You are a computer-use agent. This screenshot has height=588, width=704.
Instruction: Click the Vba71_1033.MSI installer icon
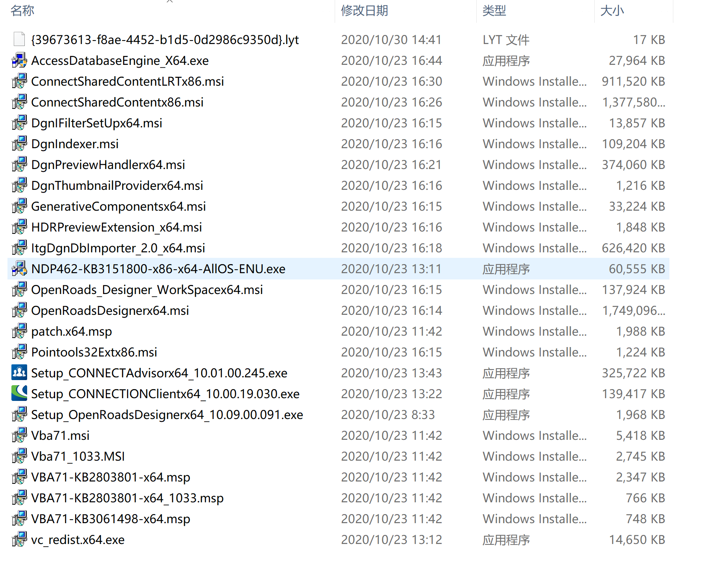pyautogui.click(x=19, y=456)
